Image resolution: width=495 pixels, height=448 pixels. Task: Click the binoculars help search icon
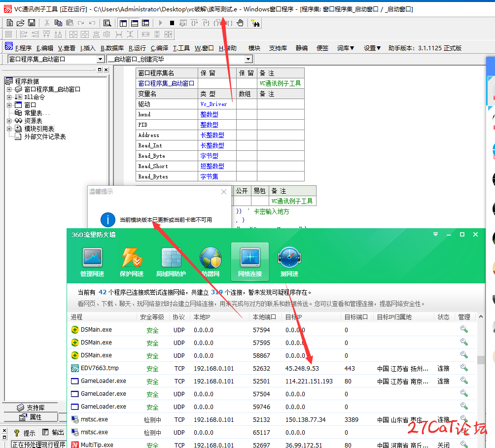coord(255,23)
